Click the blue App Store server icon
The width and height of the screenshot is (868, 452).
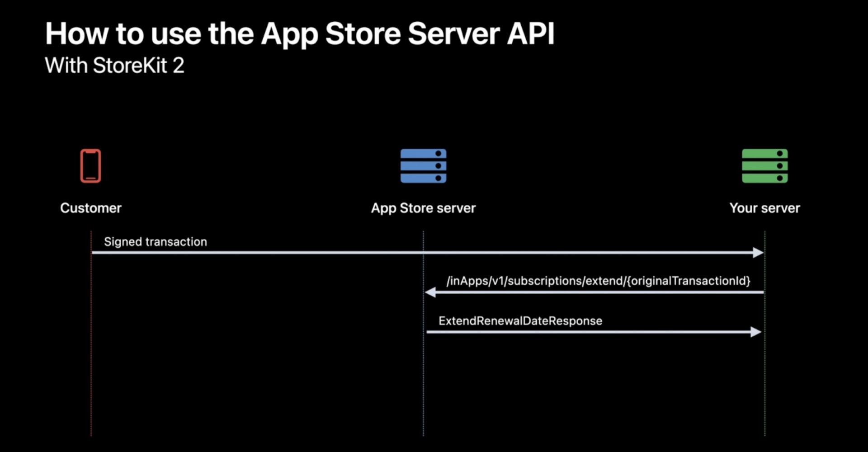423,166
